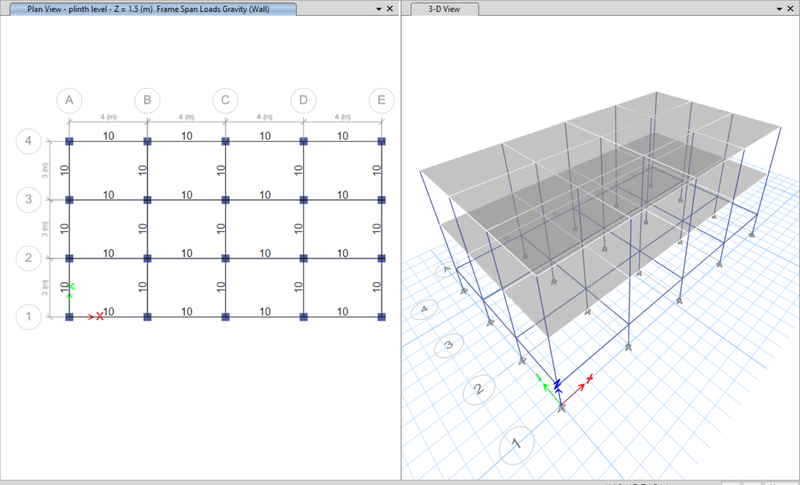800x485 pixels.
Task: Click the 4 (m) dimension between C and D
Action: coord(264,117)
